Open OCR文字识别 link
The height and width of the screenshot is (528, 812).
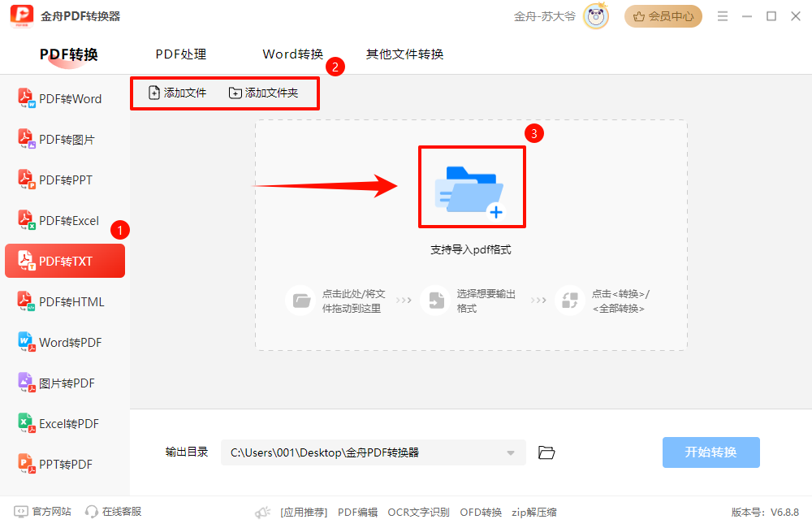click(418, 513)
